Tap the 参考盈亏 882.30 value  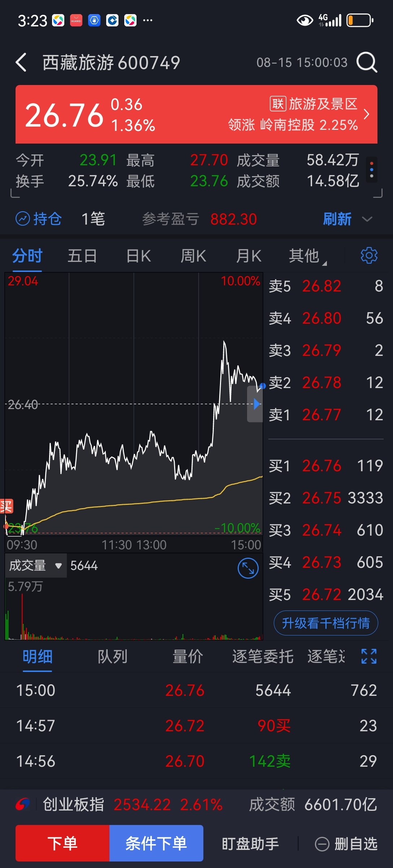[x=233, y=219]
